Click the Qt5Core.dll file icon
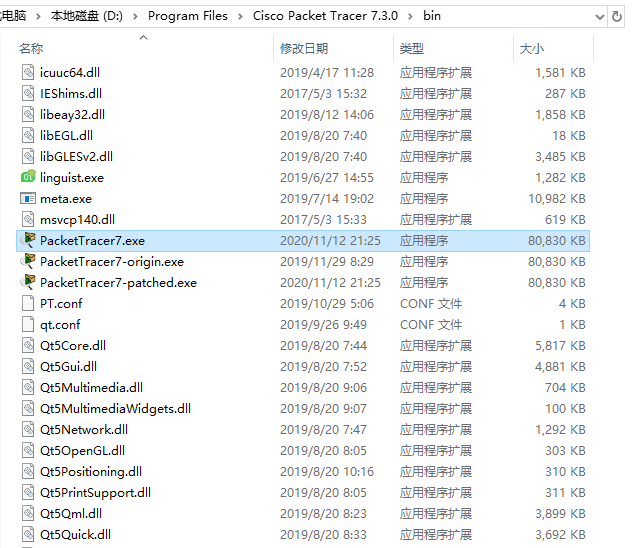 pyautogui.click(x=28, y=346)
